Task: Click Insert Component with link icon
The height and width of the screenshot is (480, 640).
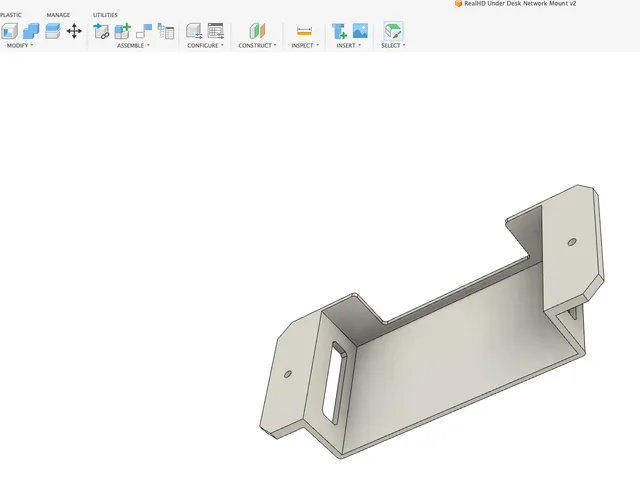Action: pos(101,31)
